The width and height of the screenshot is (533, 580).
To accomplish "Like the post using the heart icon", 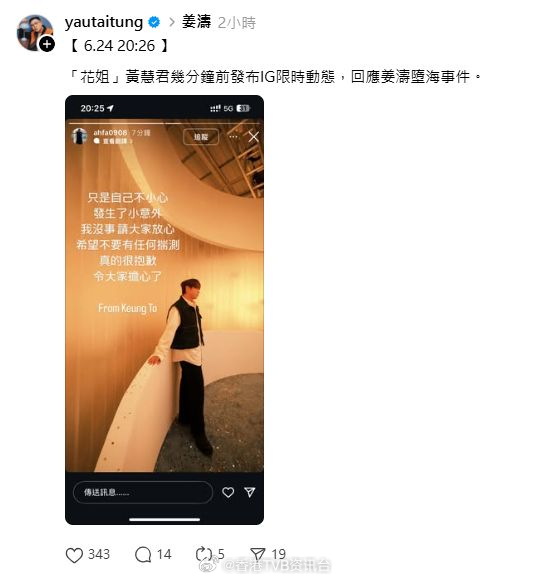I will coord(74,555).
